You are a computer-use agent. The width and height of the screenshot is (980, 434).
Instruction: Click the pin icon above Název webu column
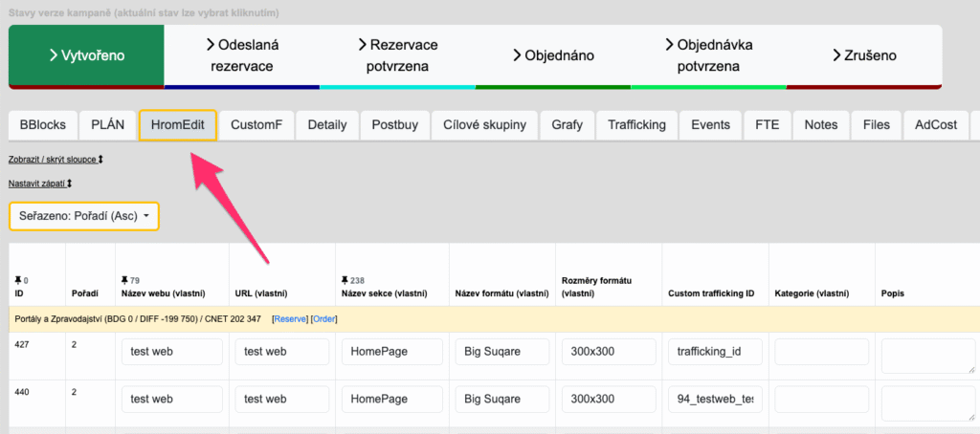pos(124,281)
